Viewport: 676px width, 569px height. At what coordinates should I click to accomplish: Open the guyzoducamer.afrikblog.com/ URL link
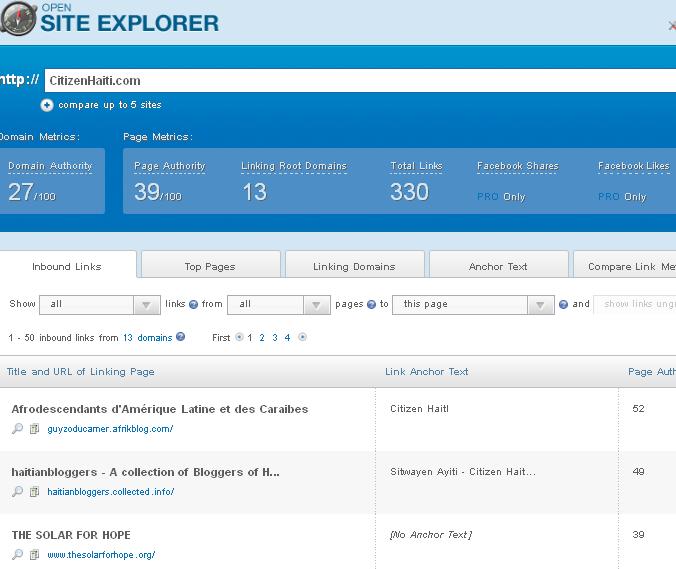(110, 429)
